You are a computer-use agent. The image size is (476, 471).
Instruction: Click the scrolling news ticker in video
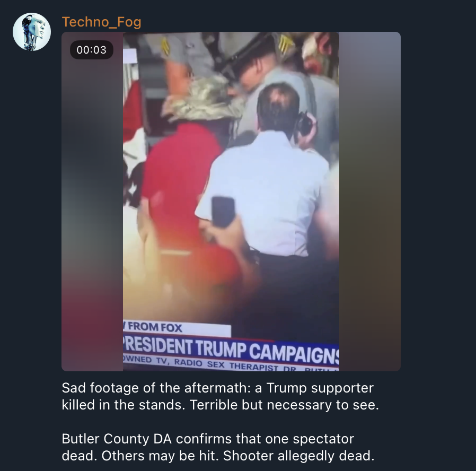pyautogui.click(x=231, y=364)
